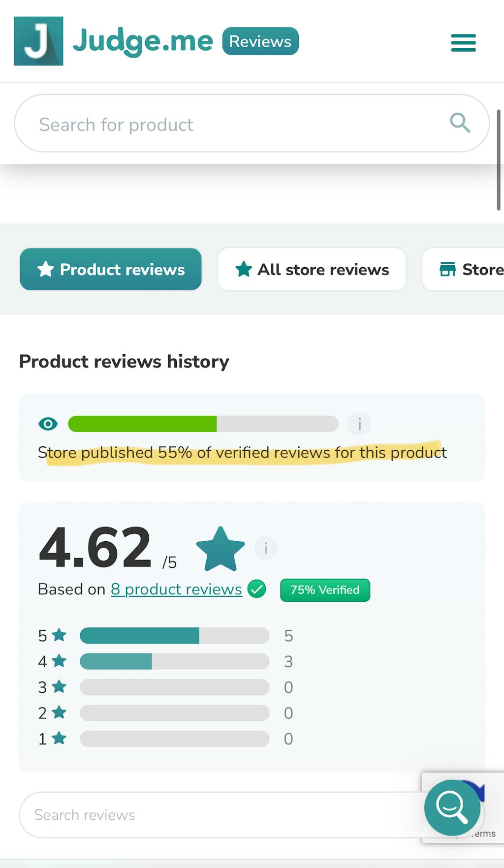The width and height of the screenshot is (504, 868).
Task: Focus the Search for product field
Action: coord(236,124)
